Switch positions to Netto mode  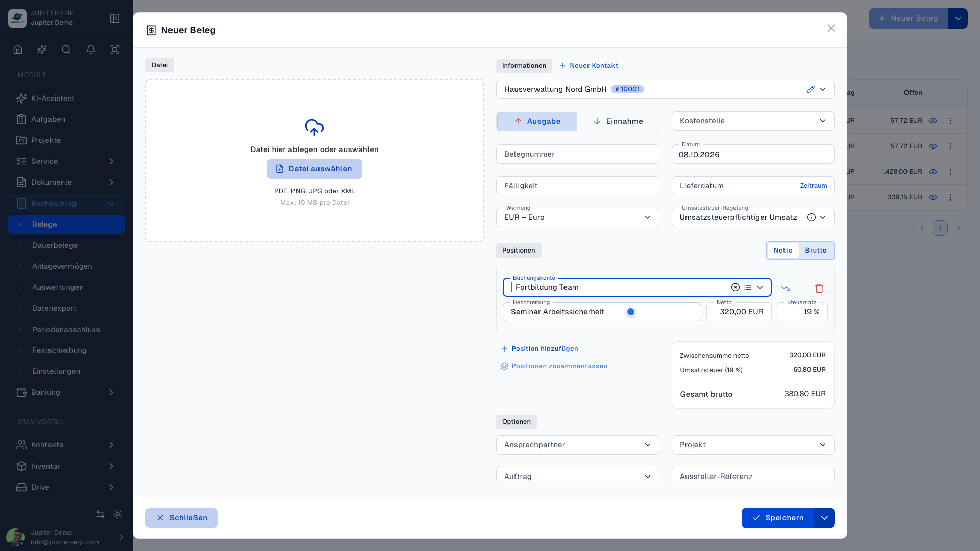(x=783, y=251)
